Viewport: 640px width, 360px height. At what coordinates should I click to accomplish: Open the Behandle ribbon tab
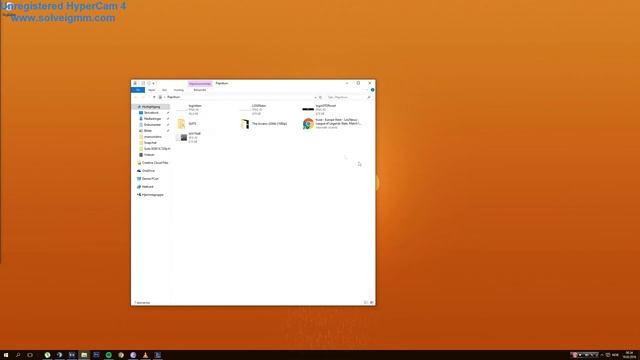[x=200, y=90]
